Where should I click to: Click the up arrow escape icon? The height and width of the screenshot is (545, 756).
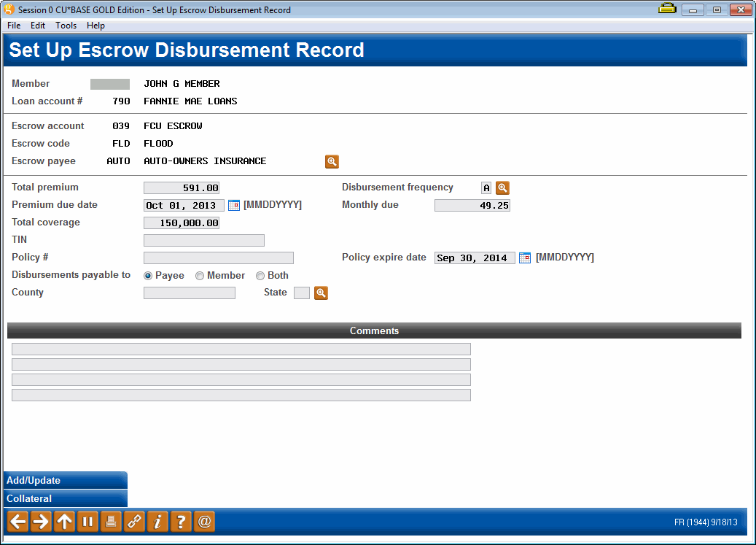(x=63, y=522)
